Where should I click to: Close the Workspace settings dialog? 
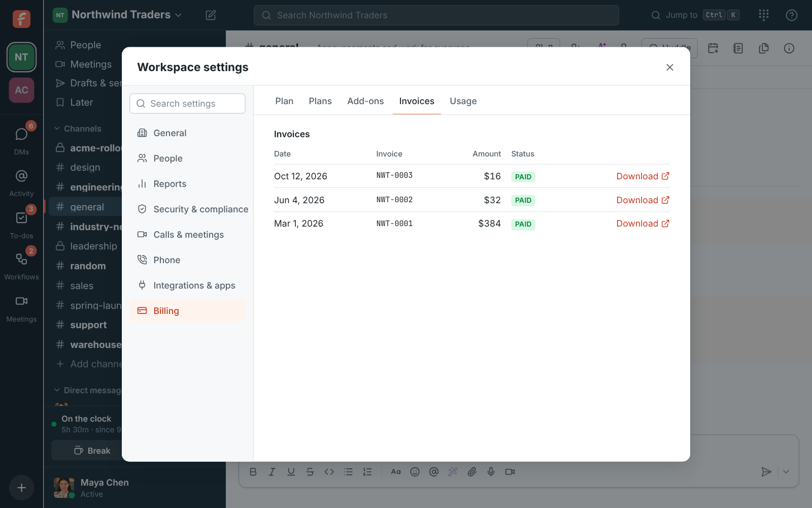(670, 68)
